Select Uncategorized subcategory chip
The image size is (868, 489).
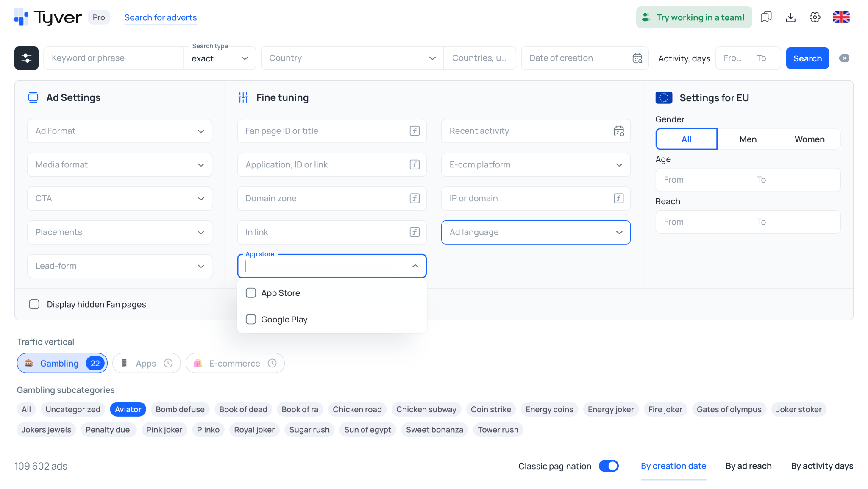tap(73, 409)
